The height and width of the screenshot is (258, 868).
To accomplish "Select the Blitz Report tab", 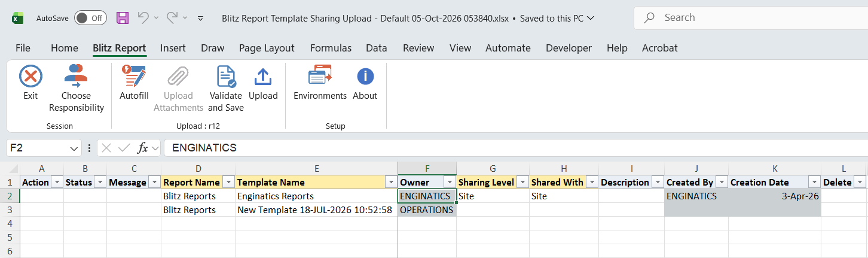I will coord(120,48).
